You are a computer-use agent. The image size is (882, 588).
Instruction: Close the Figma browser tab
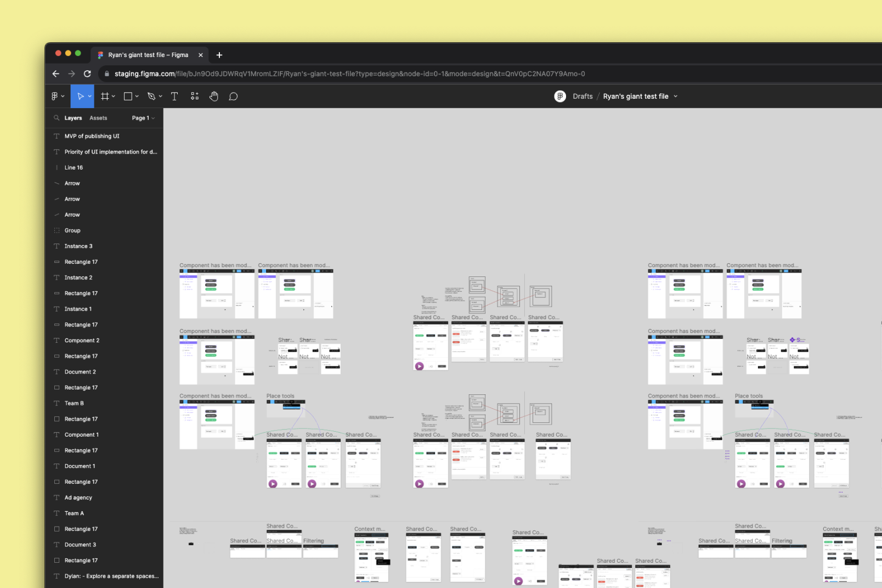(201, 55)
